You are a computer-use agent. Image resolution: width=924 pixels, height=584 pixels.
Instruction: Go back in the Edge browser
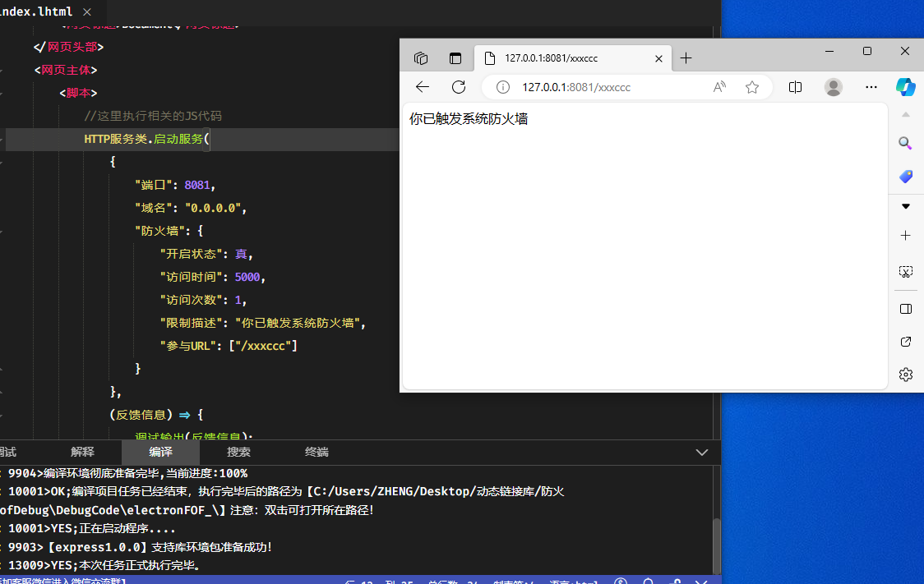pos(423,87)
